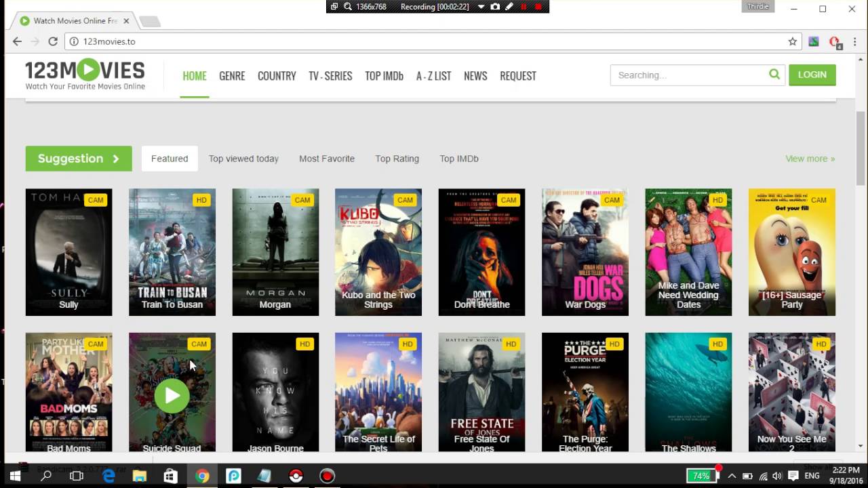Click the green search magnifier icon

774,75
